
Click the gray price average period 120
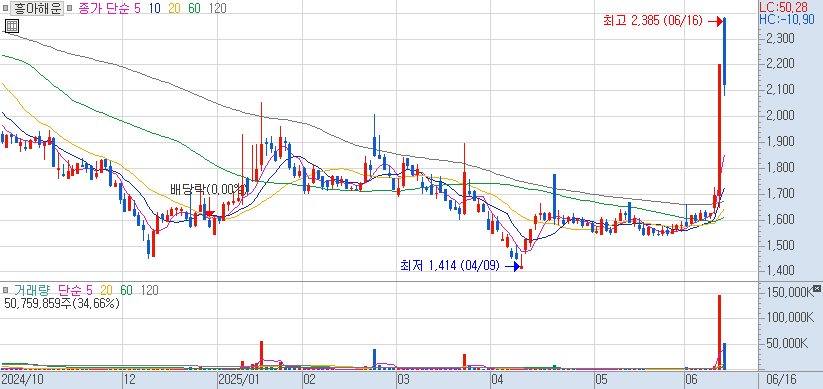pos(217,9)
